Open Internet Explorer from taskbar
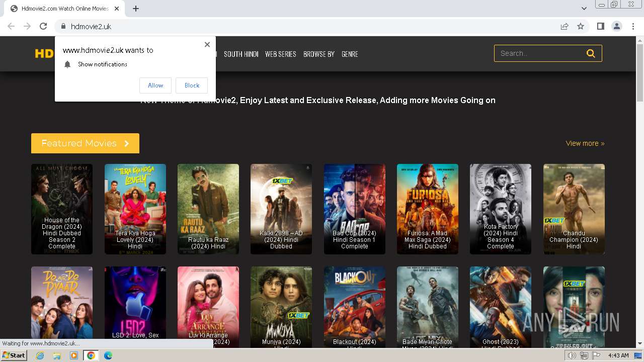Image resolution: width=644 pixels, height=362 pixels. coord(40,355)
